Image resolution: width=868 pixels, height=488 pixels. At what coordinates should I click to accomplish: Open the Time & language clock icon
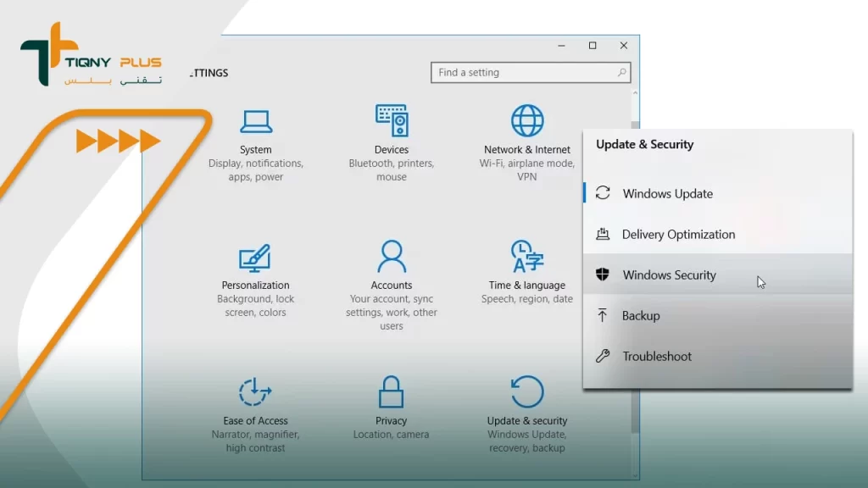point(527,256)
